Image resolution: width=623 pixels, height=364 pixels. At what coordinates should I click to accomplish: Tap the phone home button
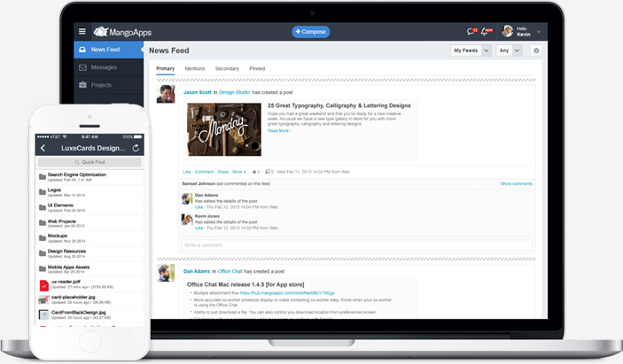click(90, 341)
